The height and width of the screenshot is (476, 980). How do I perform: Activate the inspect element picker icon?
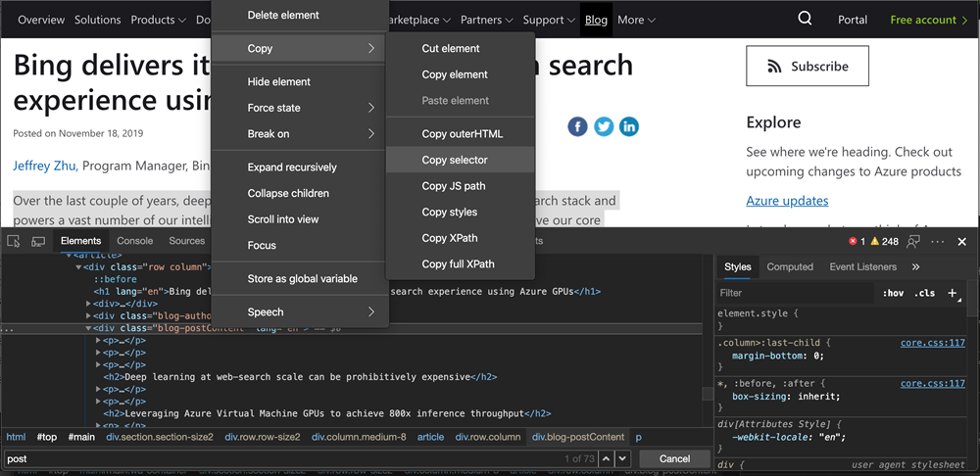[15, 241]
